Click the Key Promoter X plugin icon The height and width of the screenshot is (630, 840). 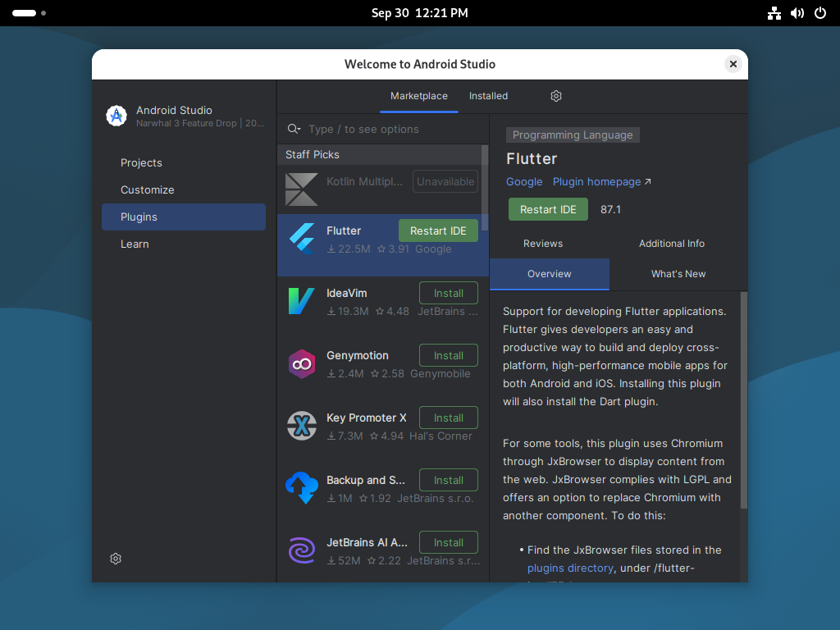[x=301, y=426]
